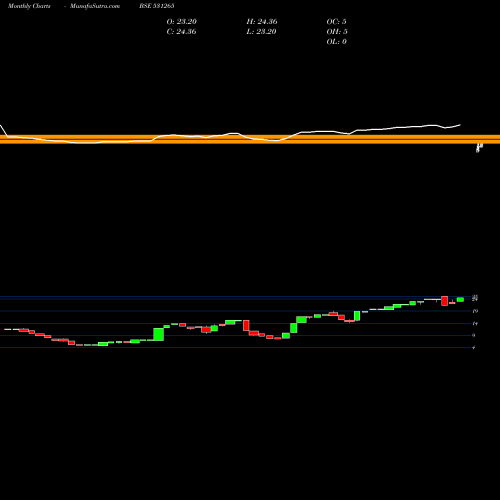The height and width of the screenshot is (500, 500).
Task: Click the price axis label 19
Action: (475, 311)
